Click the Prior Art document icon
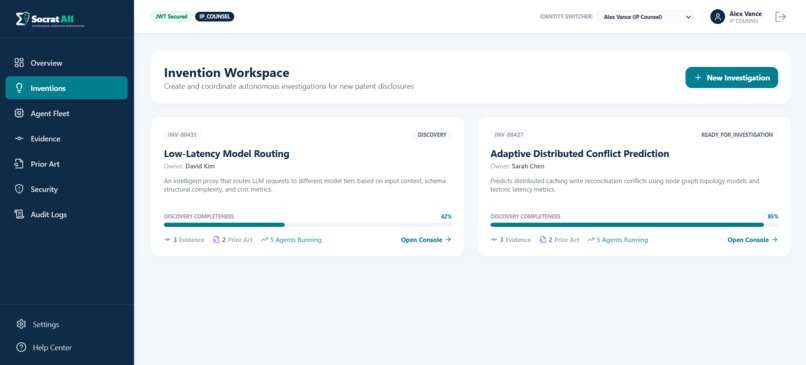Viewport: 806px width, 365px height. (19, 164)
